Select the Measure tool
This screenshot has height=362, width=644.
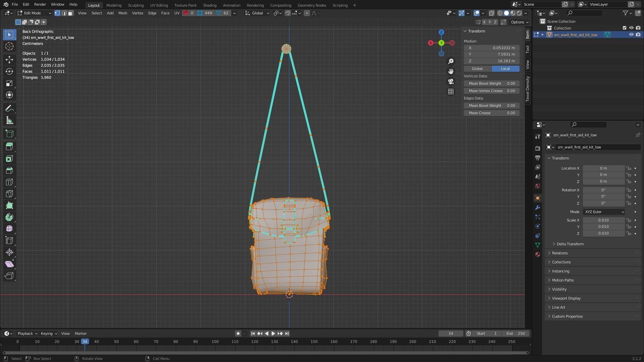point(9,121)
